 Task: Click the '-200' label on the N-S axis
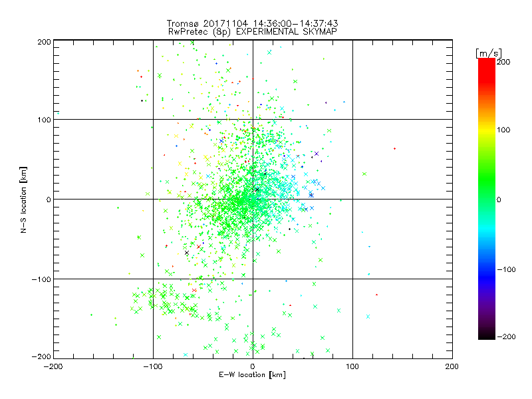[42, 356]
